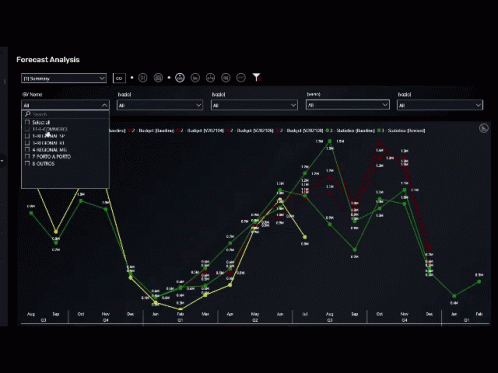The height and width of the screenshot is (373, 498).
Task: Click the search field in the dropdown list
Action: [x=65, y=114]
